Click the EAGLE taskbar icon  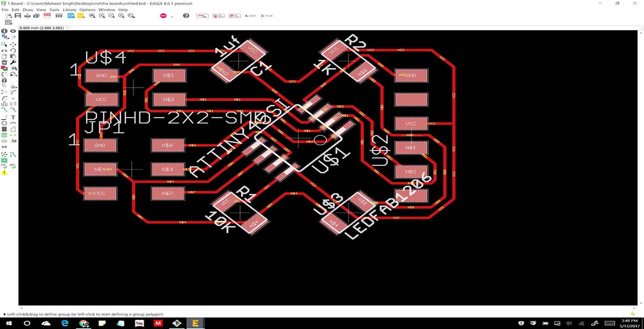[195, 323]
